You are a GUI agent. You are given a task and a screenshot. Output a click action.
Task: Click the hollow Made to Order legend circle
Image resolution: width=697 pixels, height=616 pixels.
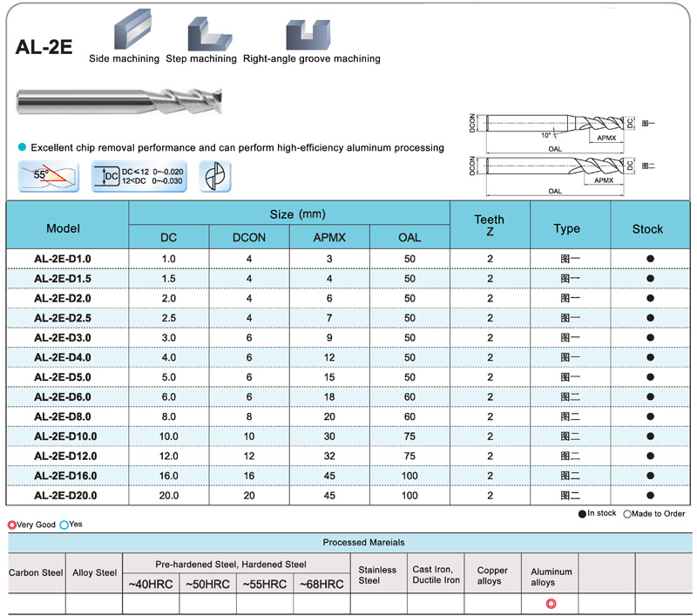click(x=627, y=514)
